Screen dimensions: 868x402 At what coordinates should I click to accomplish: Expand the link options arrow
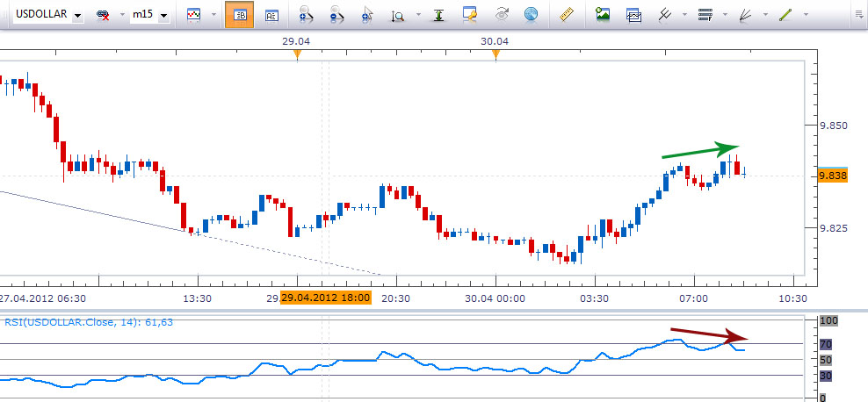click(121, 15)
